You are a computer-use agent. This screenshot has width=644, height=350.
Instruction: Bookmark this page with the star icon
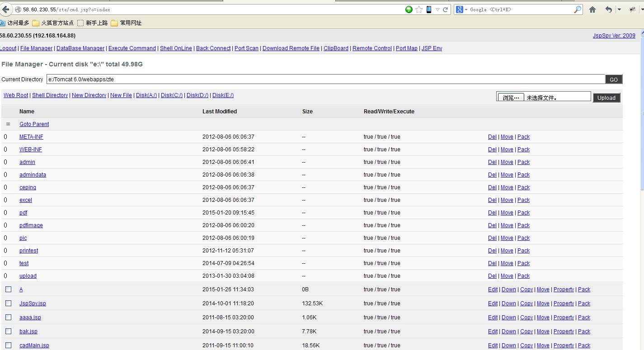click(x=419, y=9)
